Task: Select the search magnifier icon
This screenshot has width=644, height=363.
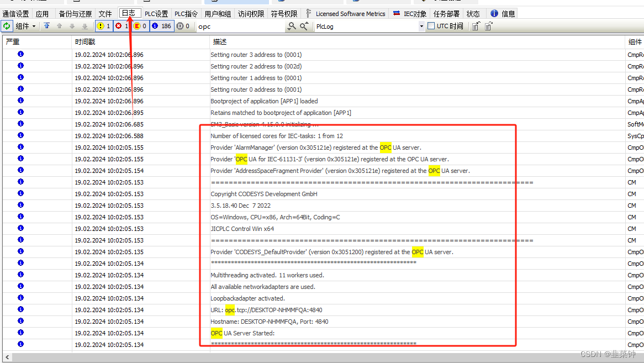Action: click(x=292, y=26)
